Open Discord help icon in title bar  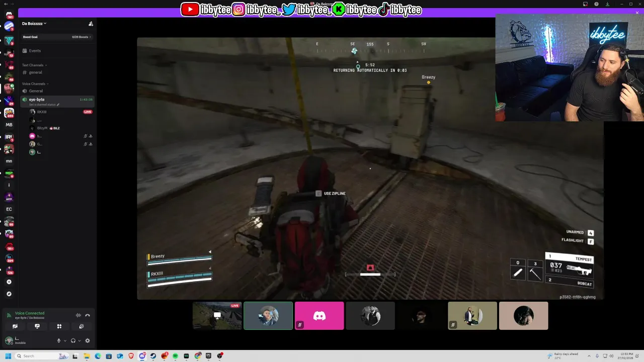pos(596,4)
